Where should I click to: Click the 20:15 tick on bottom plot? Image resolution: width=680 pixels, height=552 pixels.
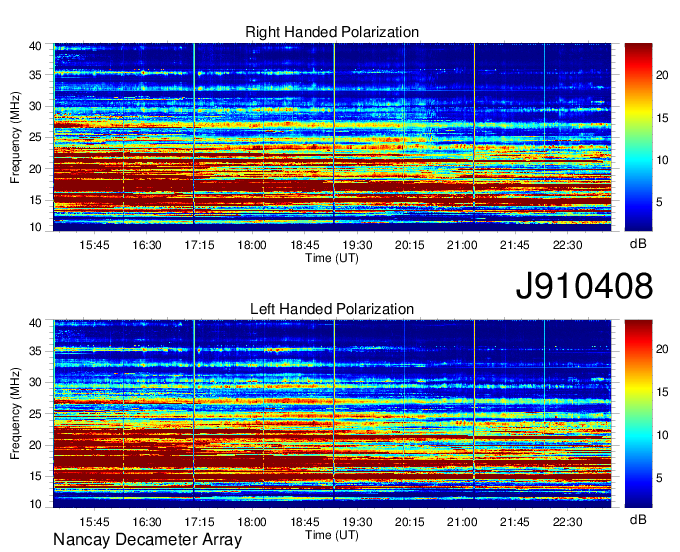click(409, 522)
